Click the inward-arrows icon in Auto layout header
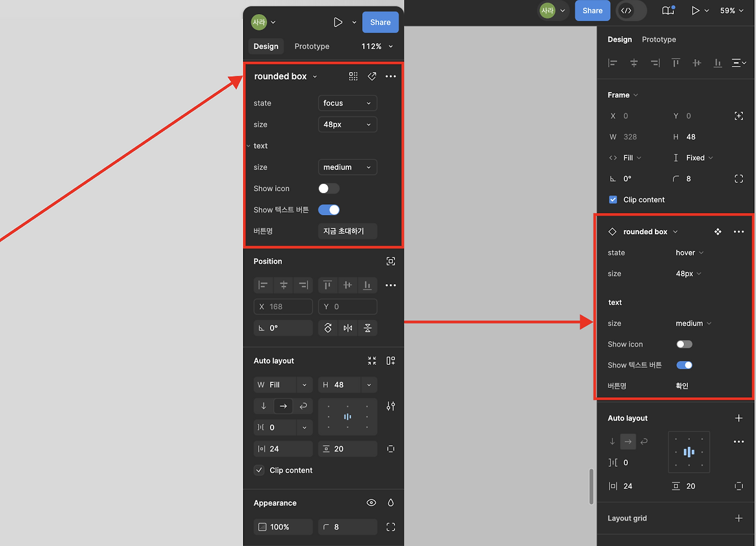Image resolution: width=756 pixels, height=546 pixels. click(x=372, y=361)
